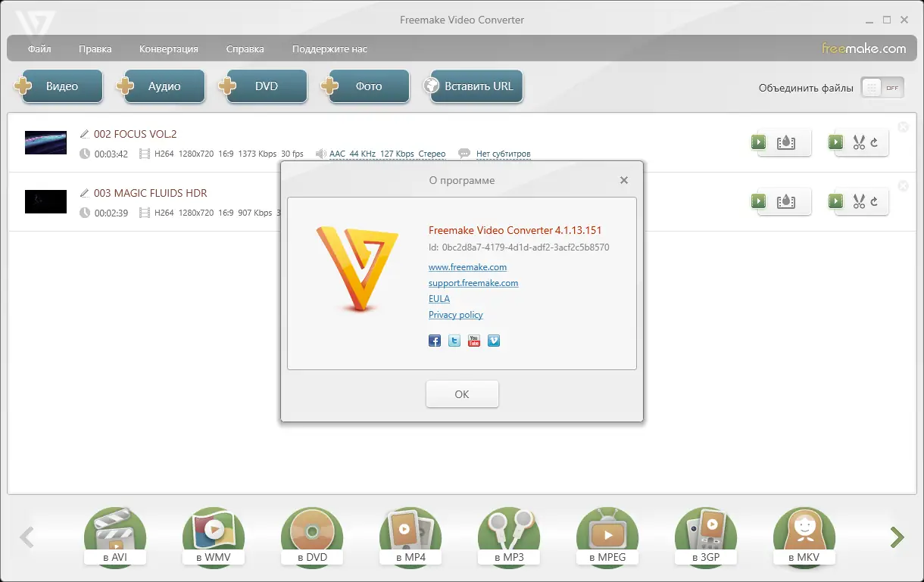Click the YouTube icon in About dialog
This screenshot has height=582, width=924.
pos(474,341)
